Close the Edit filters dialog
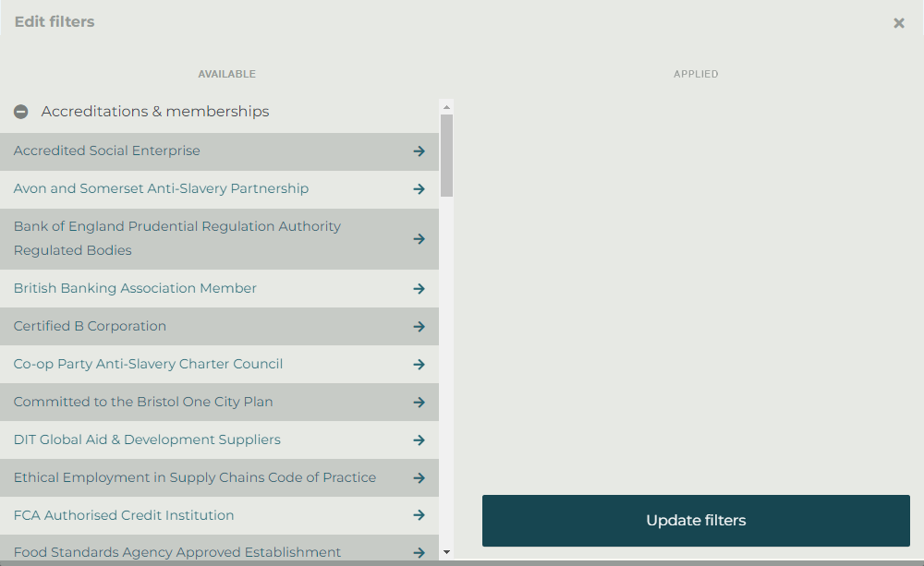The width and height of the screenshot is (924, 566). tap(898, 23)
